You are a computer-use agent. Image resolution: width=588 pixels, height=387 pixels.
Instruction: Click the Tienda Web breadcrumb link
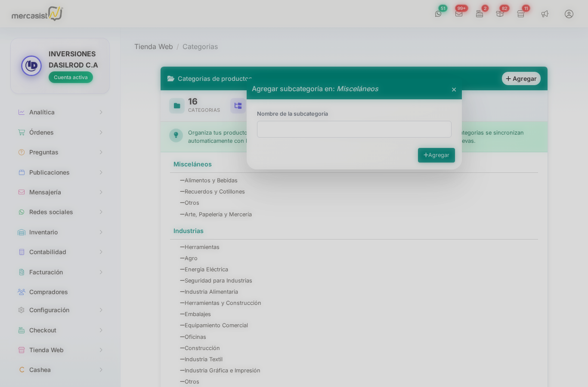[153, 46]
